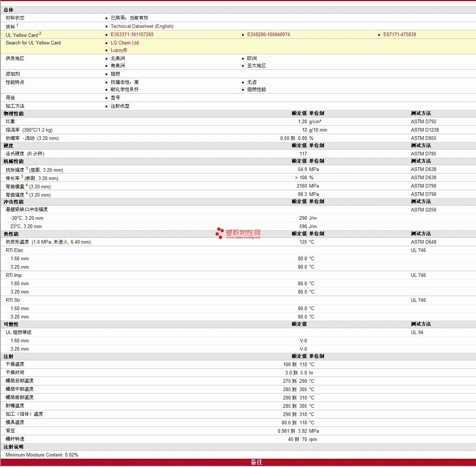Open UL Yellow Card E67171-475839
The width and height of the screenshot is (476, 467).
[399, 35]
